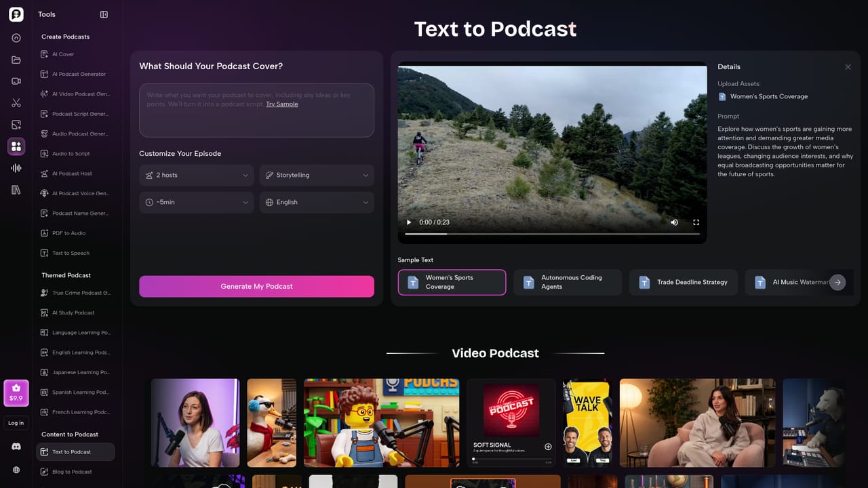Play the sample video
The height and width of the screenshot is (488, 868).
pyautogui.click(x=409, y=222)
